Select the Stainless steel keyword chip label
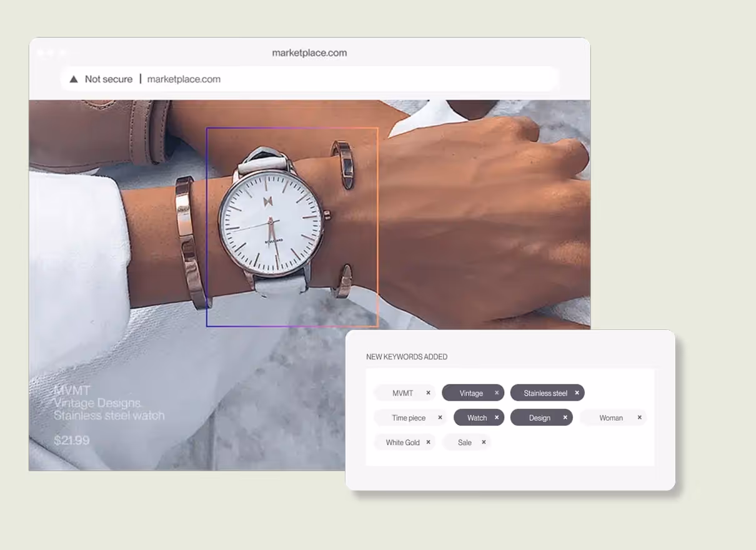The image size is (756, 550). point(545,393)
